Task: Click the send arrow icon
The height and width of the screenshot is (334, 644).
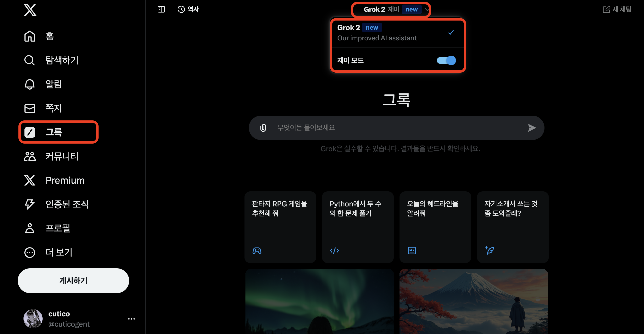Action: (532, 128)
